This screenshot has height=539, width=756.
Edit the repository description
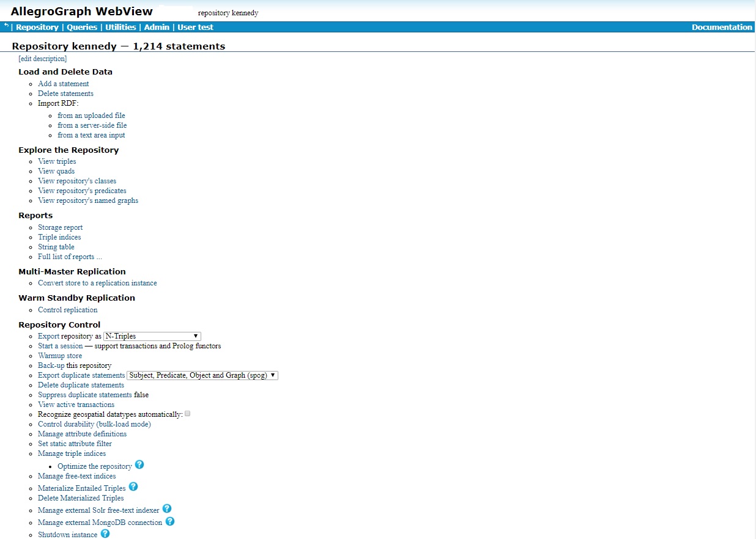click(42, 58)
